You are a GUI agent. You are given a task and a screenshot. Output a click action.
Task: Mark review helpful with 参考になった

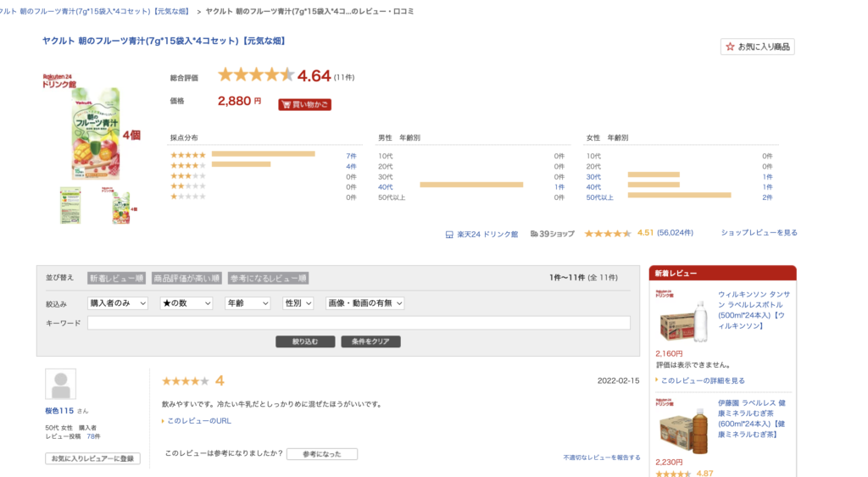pos(321,454)
